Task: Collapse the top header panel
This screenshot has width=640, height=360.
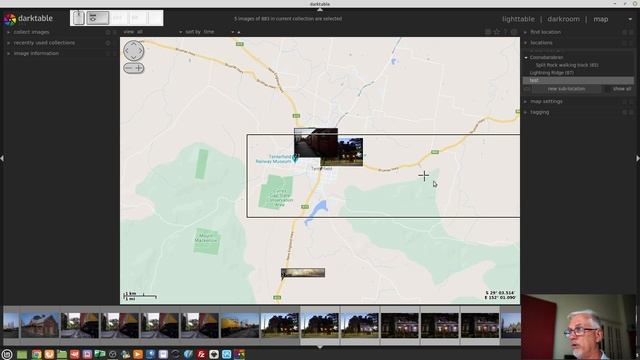Action: 320,9
